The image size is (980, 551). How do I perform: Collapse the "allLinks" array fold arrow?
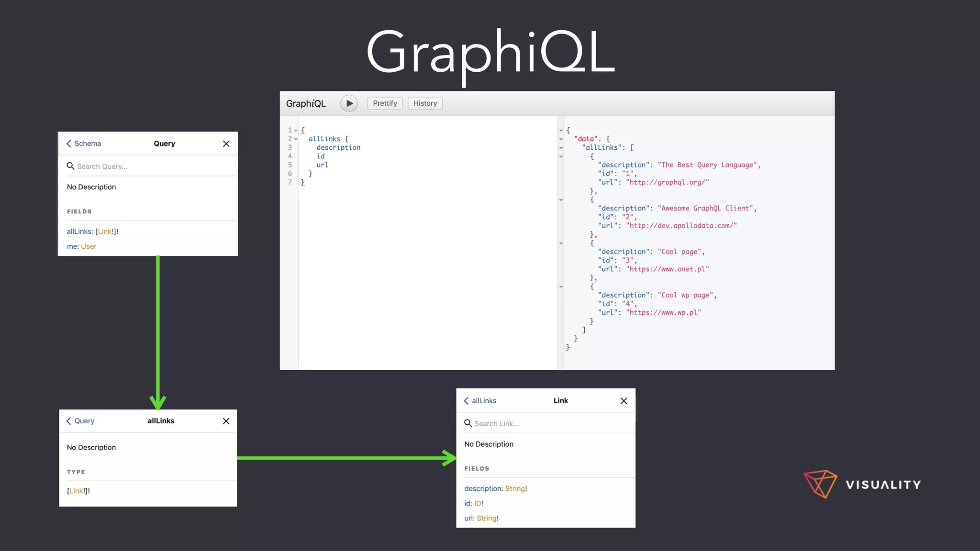(x=561, y=148)
